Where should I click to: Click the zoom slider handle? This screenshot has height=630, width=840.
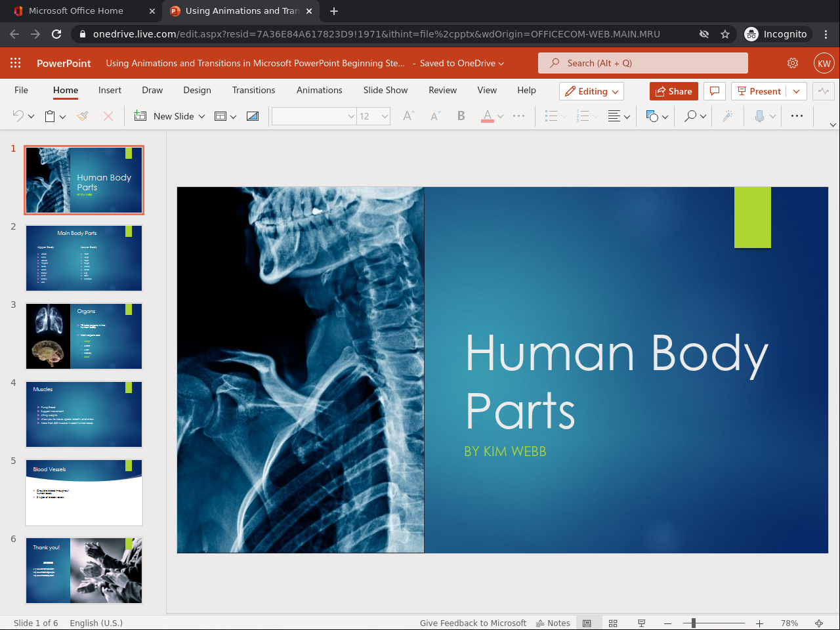(x=693, y=623)
